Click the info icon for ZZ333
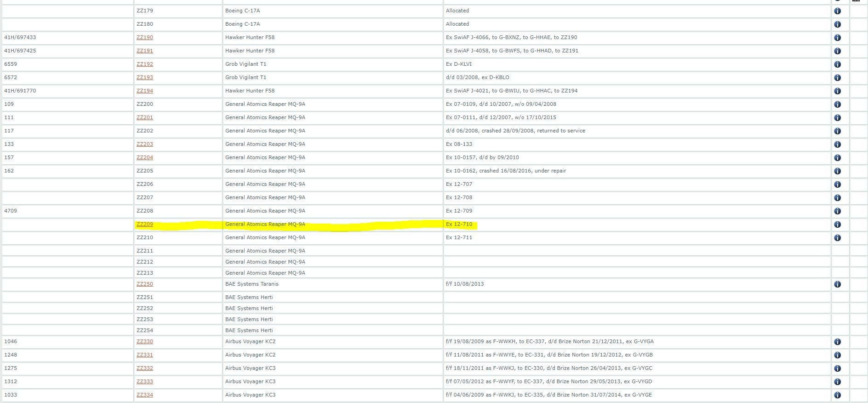This screenshot has width=868, height=403. [837, 382]
